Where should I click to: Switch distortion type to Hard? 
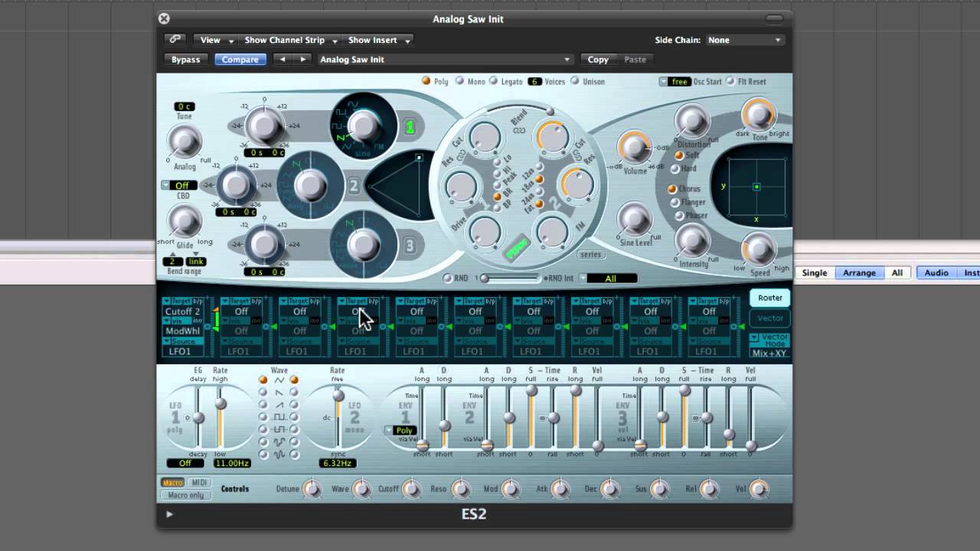click(677, 169)
